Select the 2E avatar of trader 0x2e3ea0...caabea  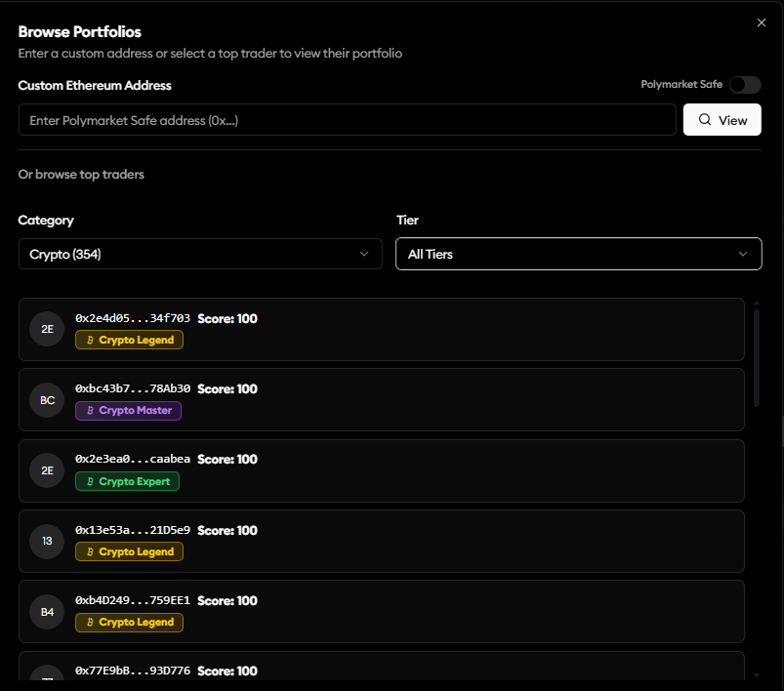click(47, 470)
